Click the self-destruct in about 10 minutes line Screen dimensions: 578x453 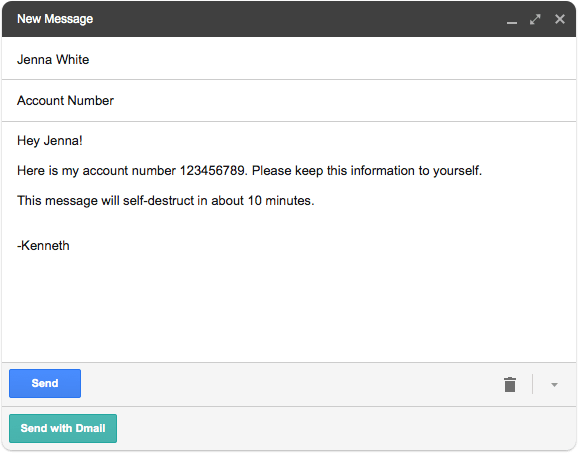click(x=166, y=201)
